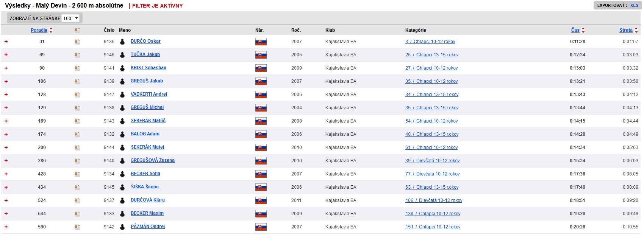Screen dimensions: 644x239
Task: Click person icon next to BALOG Adam
Action: 122,134
